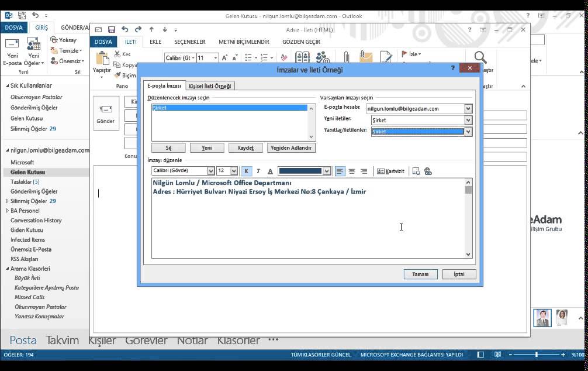Open signature dialog help question mark

point(452,68)
